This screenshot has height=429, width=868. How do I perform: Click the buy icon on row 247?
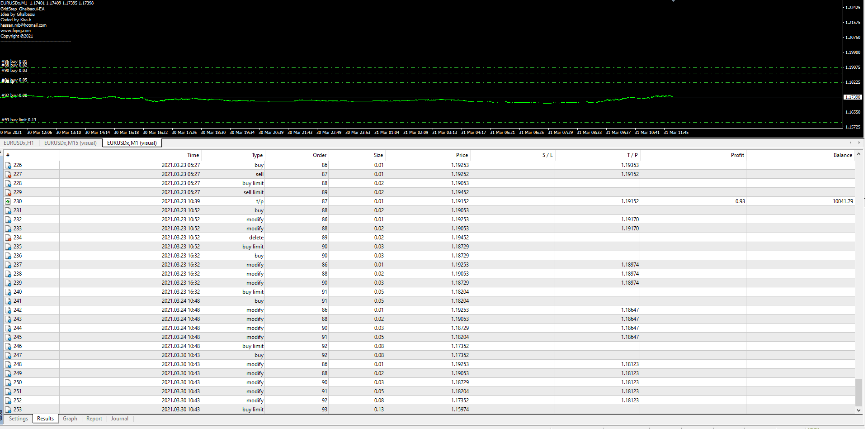8,355
